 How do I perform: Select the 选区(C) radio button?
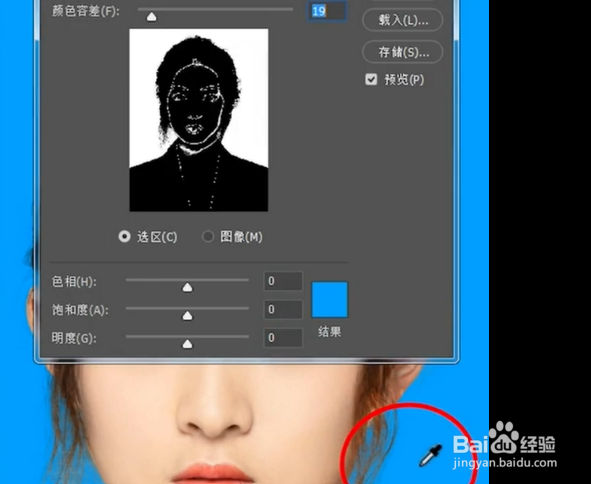(x=124, y=237)
